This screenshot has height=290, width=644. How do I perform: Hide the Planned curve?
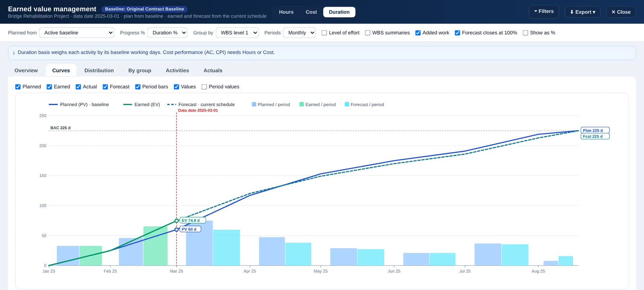(x=18, y=87)
